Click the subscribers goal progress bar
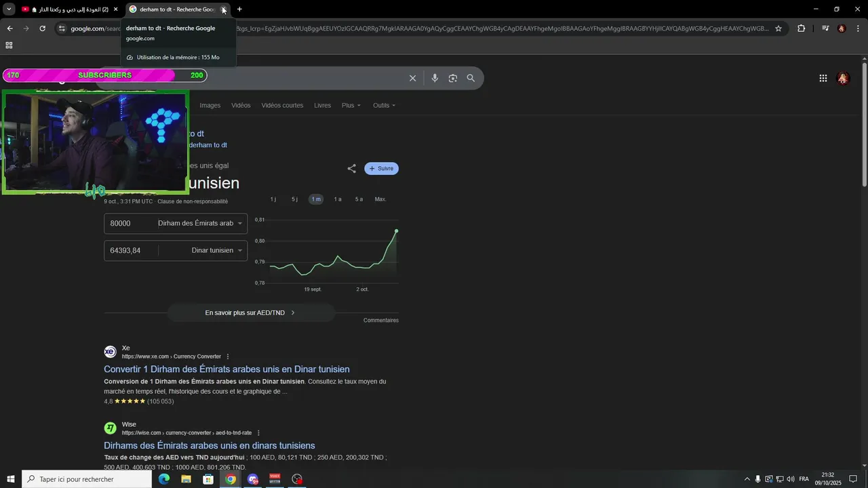Screen dimensions: 868x488 [x=104, y=75]
